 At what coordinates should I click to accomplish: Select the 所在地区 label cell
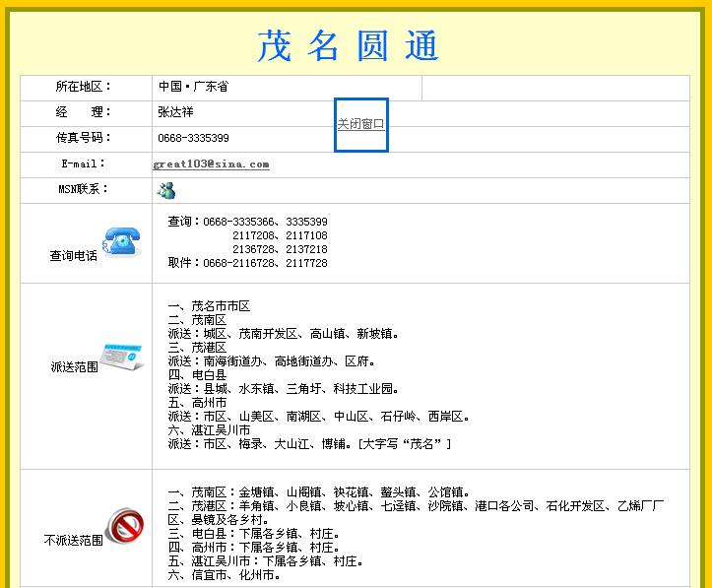click(x=85, y=87)
